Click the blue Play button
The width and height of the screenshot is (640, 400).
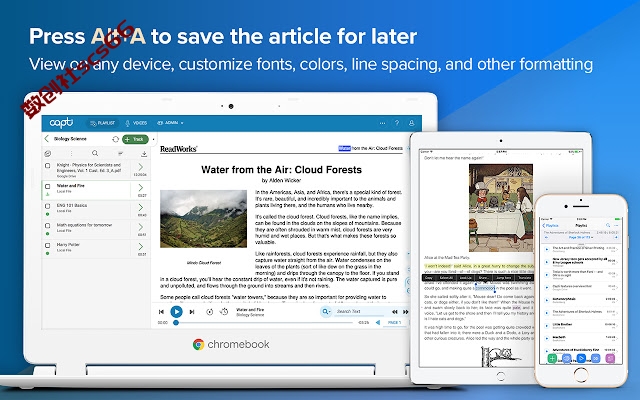click(x=176, y=312)
